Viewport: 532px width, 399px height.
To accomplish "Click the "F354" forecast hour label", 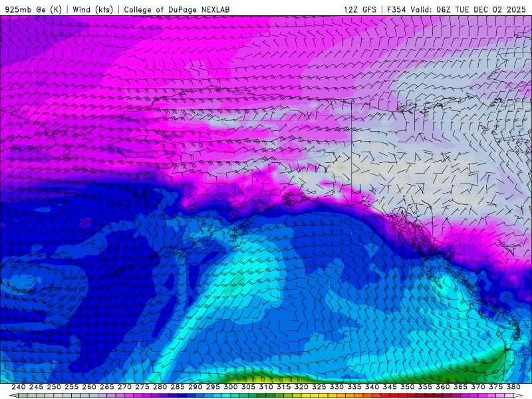I will point(396,9).
